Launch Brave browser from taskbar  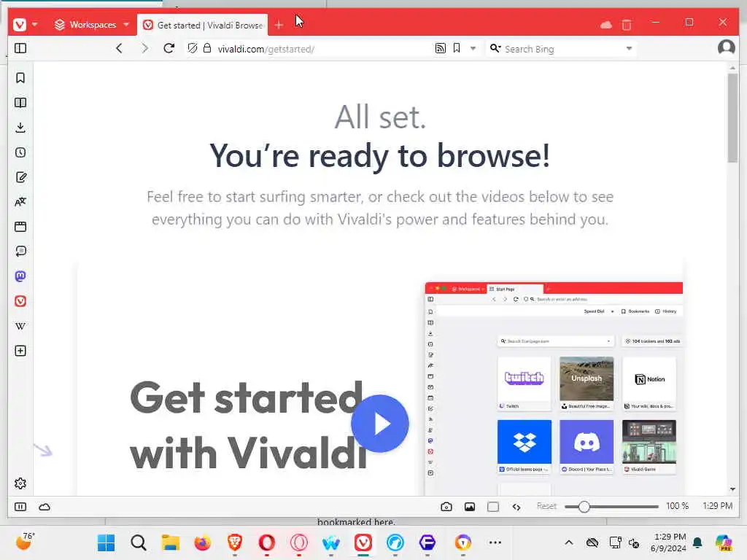pos(234,542)
